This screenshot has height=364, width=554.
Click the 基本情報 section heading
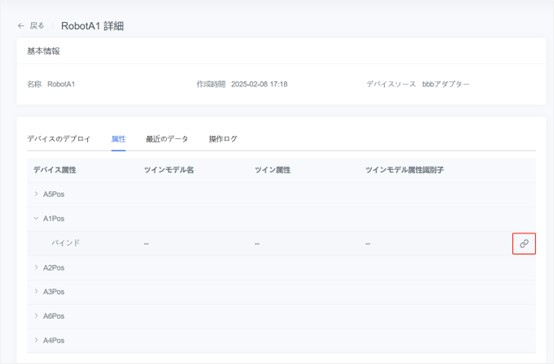tap(43, 51)
